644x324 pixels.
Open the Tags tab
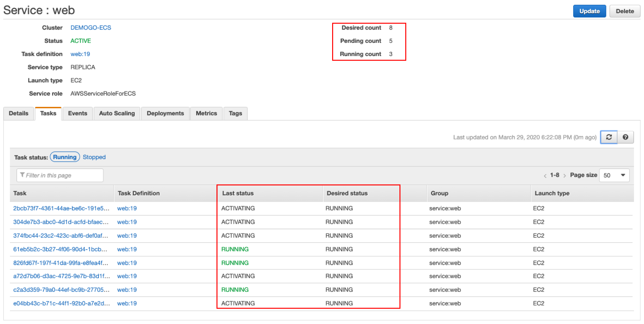click(235, 113)
